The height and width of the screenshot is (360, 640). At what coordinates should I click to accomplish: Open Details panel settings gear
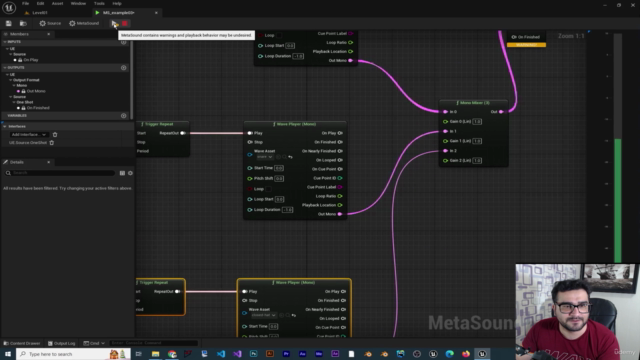point(130,173)
